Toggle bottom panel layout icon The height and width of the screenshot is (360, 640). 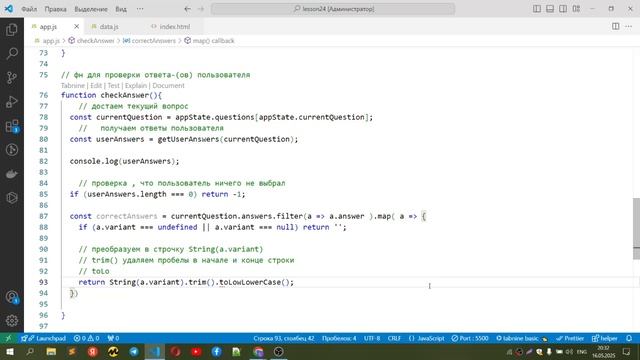pyautogui.click(x=550, y=9)
